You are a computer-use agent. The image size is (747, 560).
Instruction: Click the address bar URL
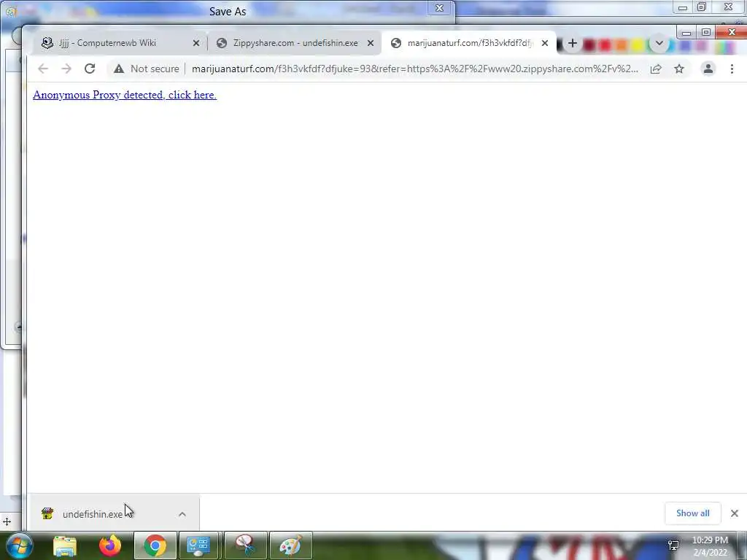414,69
